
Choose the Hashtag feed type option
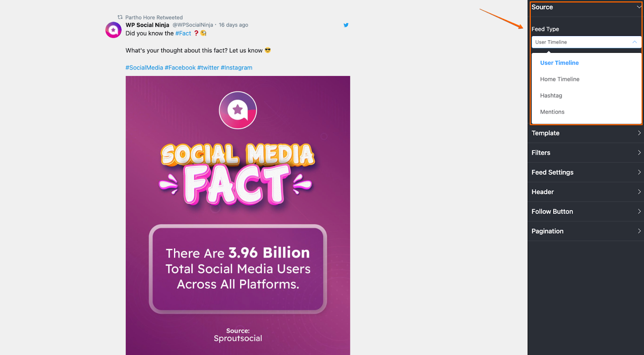click(x=551, y=96)
